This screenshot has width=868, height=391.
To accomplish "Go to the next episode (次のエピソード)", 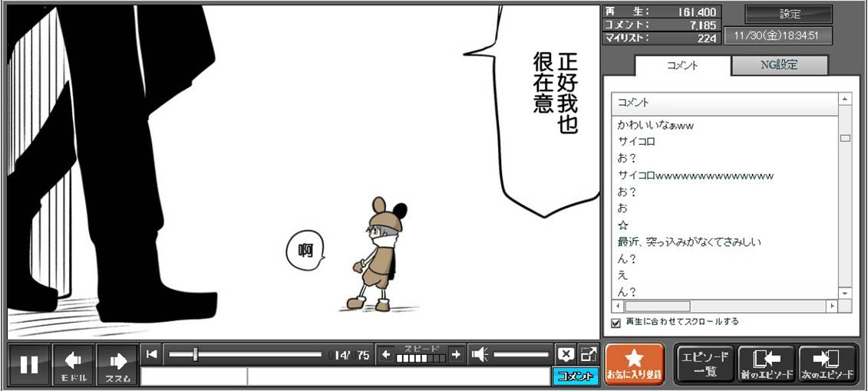I will point(827,364).
